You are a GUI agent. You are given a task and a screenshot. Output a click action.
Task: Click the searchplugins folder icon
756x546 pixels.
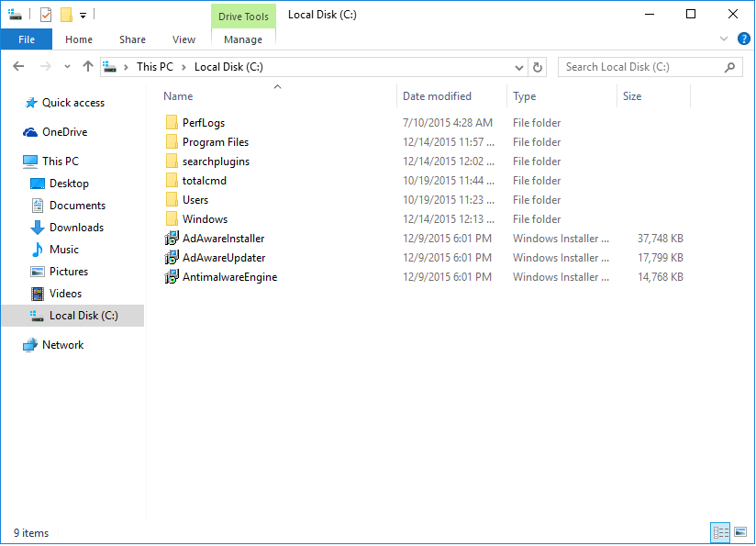(172, 162)
